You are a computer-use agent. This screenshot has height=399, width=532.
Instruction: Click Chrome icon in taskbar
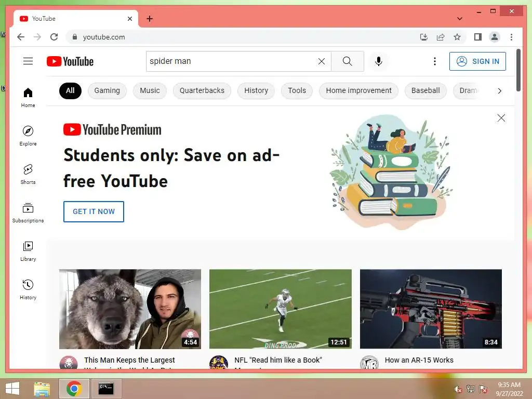pos(74,389)
